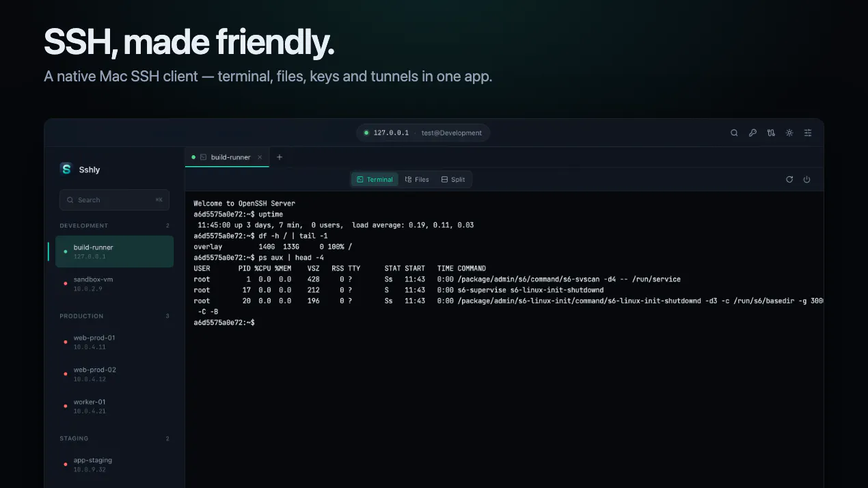Switch to Split view
The image size is (868, 488).
pos(453,180)
